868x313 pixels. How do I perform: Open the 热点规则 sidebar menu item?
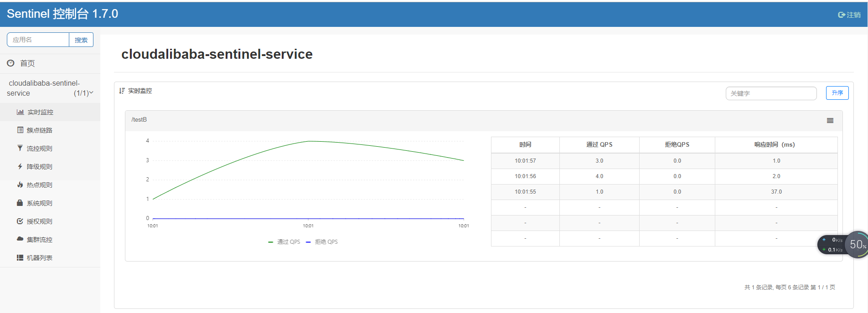tap(50, 185)
